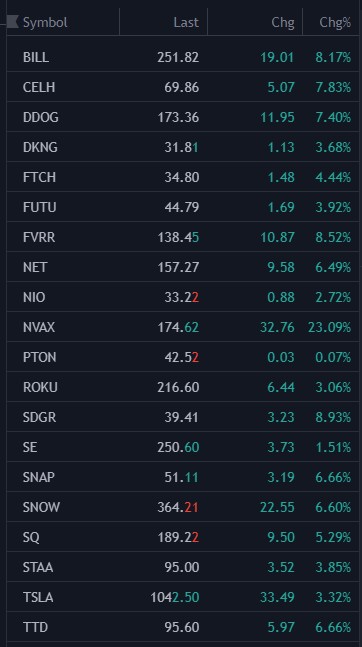Select TTD at the list bottom
Screen dimensions: 362x647
click(183, 627)
